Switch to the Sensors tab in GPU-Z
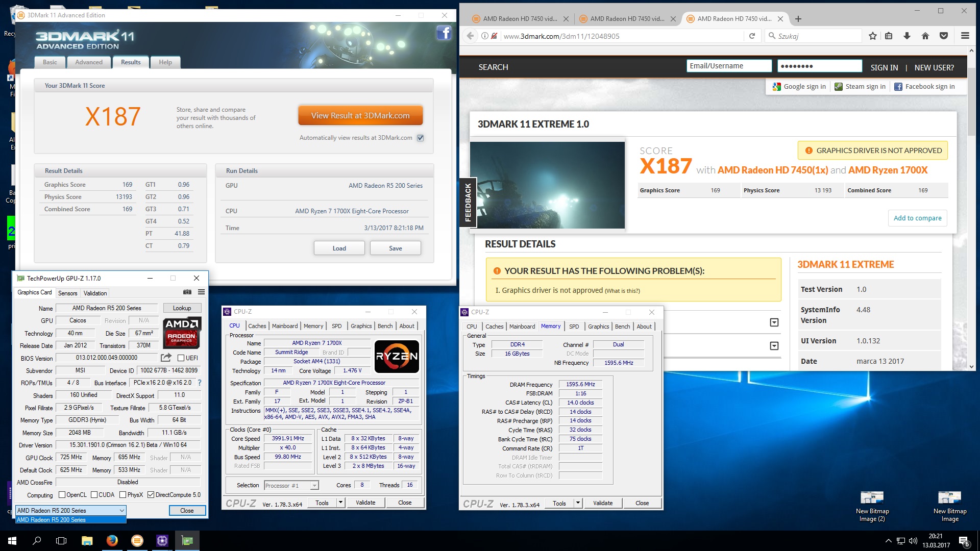The image size is (980, 551). coord(67,293)
